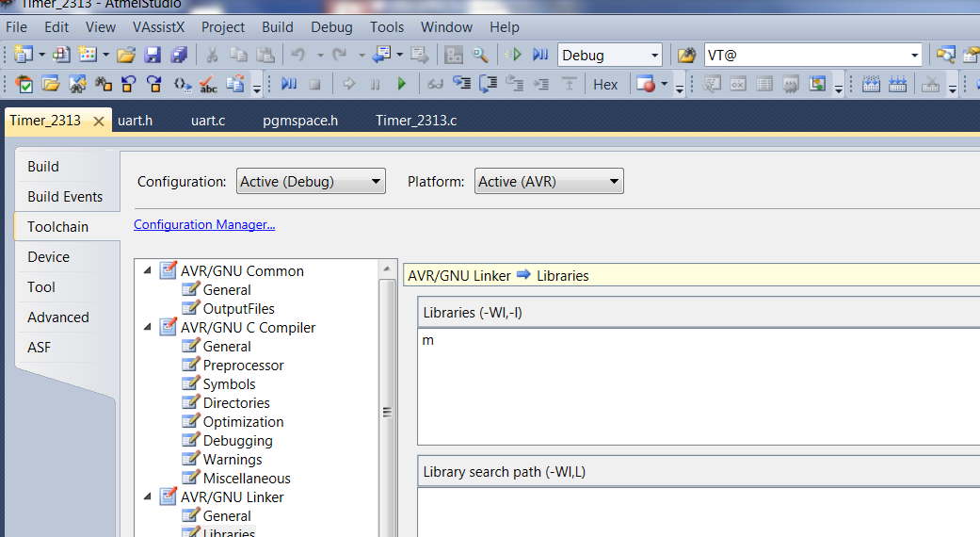The height and width of the screenshot is (537, 980).
Task: Open the Configuration Active (Debug) dropdown
Action: click(x=311, y=181)
